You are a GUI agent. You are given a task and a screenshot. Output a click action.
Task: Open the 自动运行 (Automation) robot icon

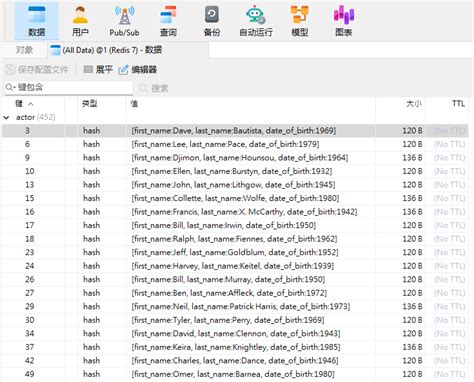click(256, 21)
